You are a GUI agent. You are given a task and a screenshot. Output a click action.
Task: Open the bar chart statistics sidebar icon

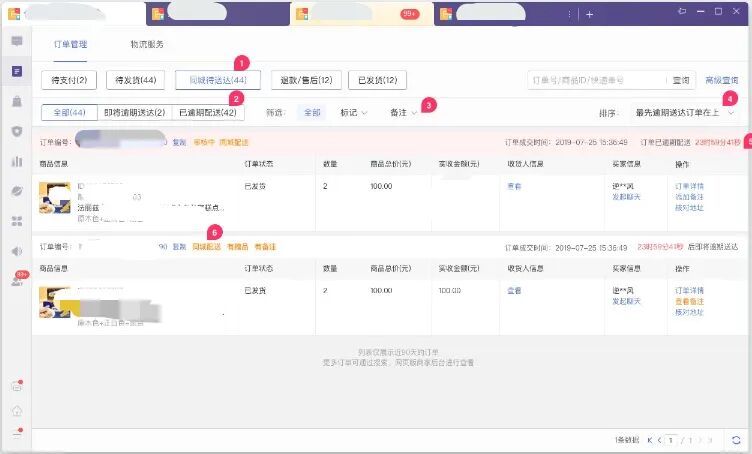[17, 161]
